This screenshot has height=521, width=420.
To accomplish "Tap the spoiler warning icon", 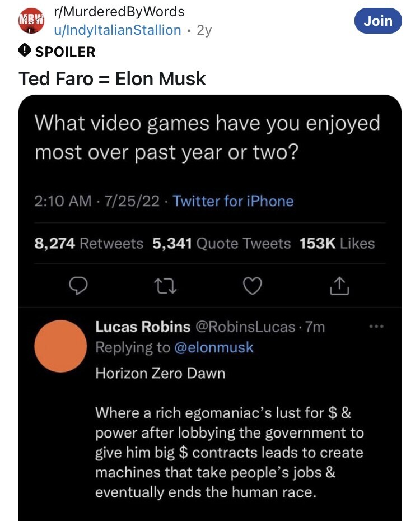I will [25, 52].
